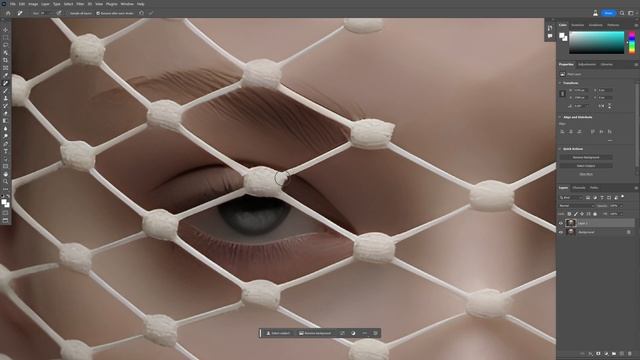Screen dimensions: 640x360
Task: Select the Clone Stamp tool
Action: (x=5, y=98)
